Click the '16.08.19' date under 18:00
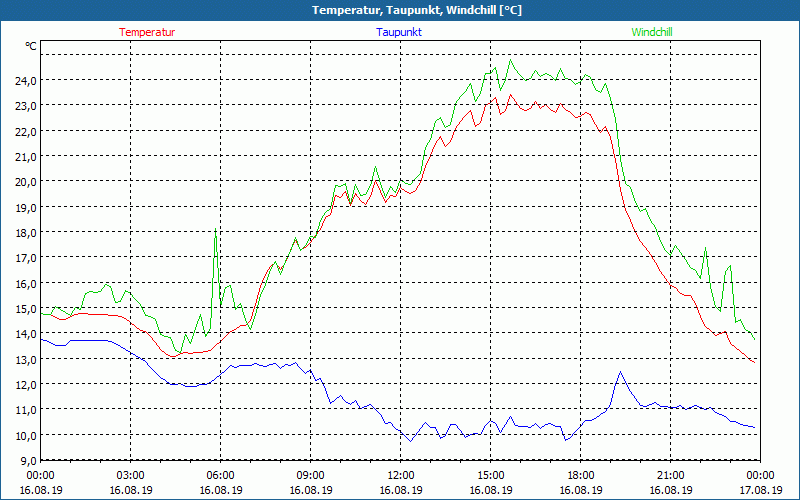 581,490
